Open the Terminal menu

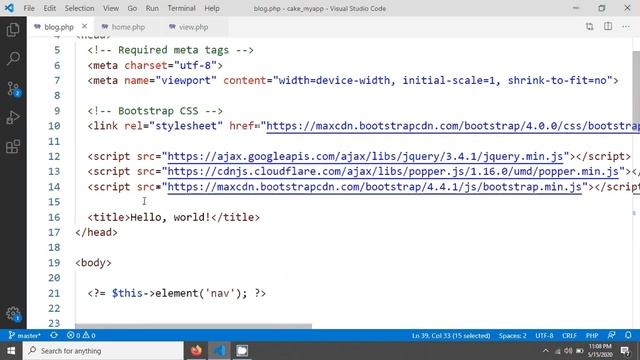click(181, 8)
